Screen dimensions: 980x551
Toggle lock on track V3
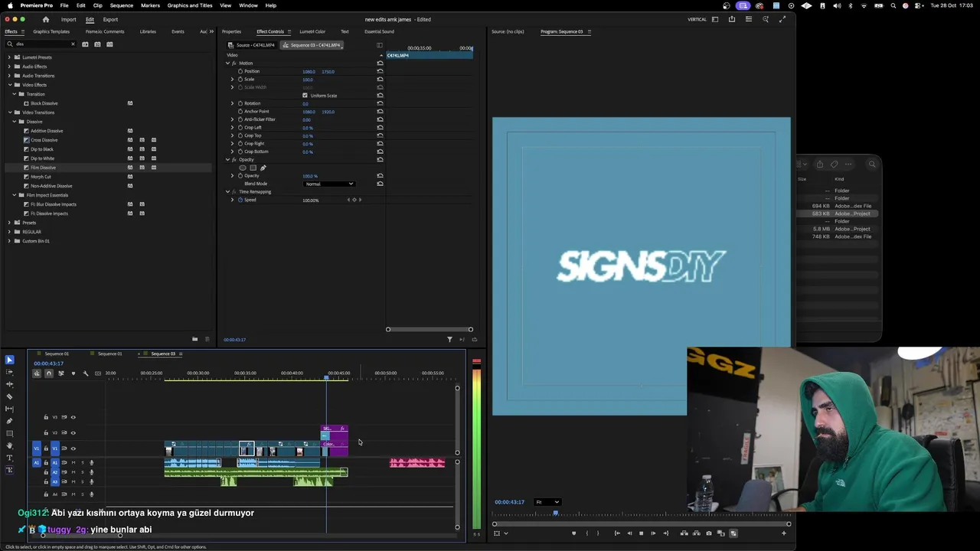[x=46, y=417]
